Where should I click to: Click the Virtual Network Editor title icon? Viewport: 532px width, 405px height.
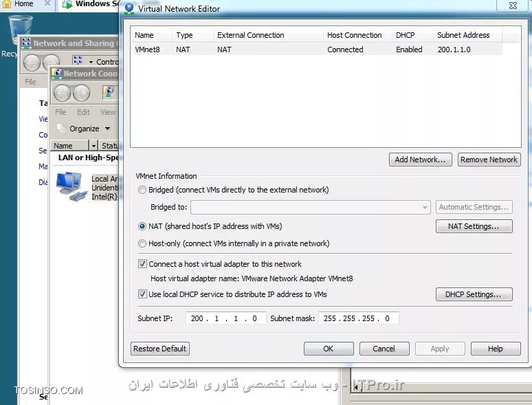(129, 9)
